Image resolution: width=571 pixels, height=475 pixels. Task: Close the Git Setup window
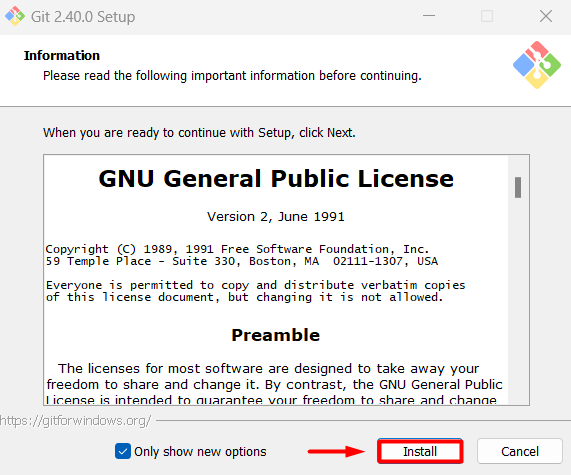[x=546, y=16]
